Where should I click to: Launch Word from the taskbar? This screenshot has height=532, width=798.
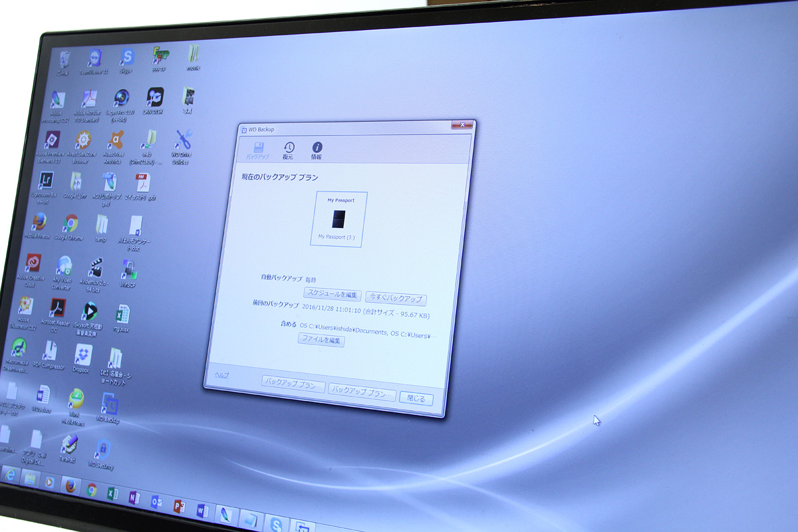202,511
